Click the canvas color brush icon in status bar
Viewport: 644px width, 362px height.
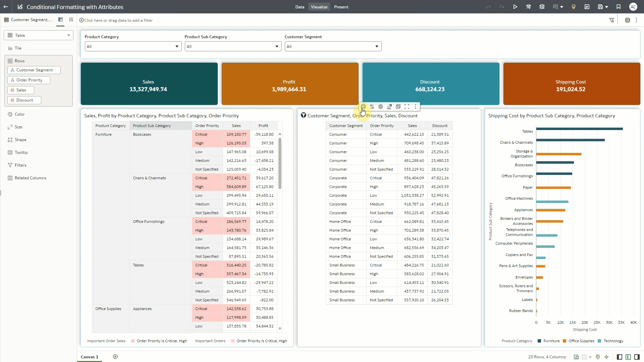click(x=598, y=357)
